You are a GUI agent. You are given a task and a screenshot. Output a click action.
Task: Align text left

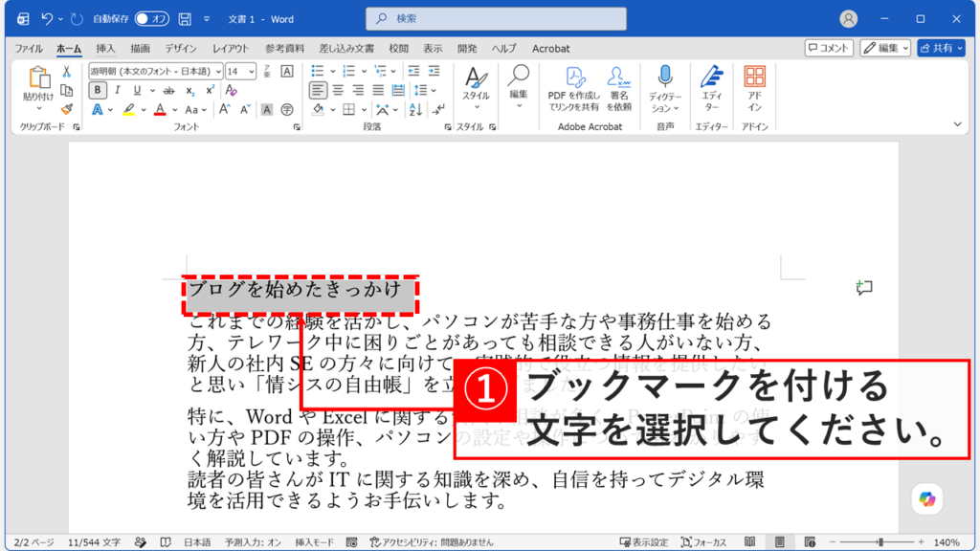point(318,91)
